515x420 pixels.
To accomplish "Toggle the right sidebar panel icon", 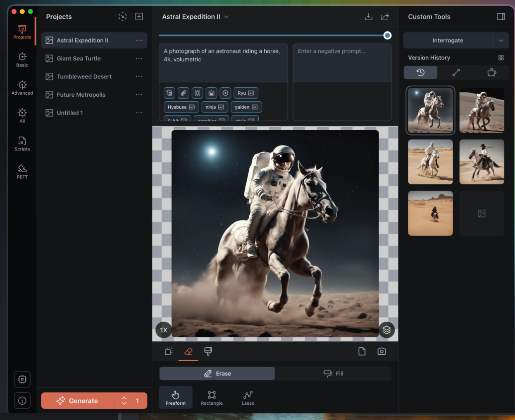I will coord(501,17).
